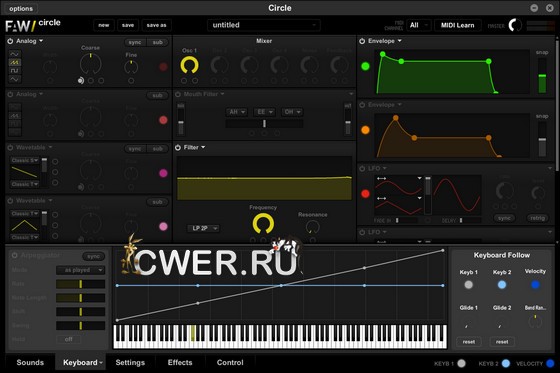Toggle power of the first Envelope

point(362,41)
